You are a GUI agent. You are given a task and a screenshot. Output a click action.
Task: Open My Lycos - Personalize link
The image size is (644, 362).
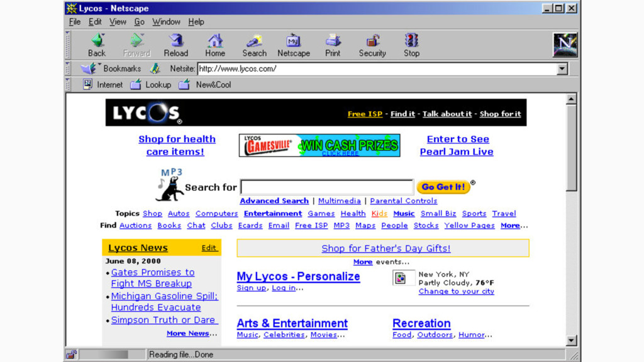[298, 277]
